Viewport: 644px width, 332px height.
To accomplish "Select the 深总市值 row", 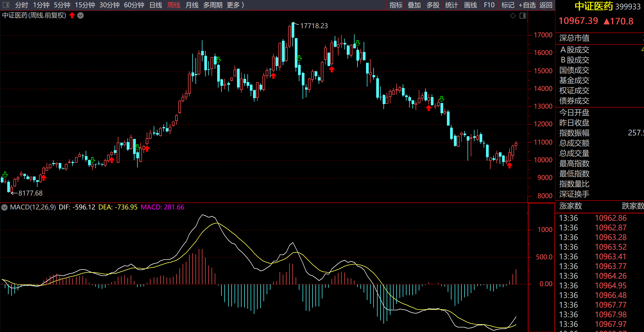I will [x=600, y=38].
